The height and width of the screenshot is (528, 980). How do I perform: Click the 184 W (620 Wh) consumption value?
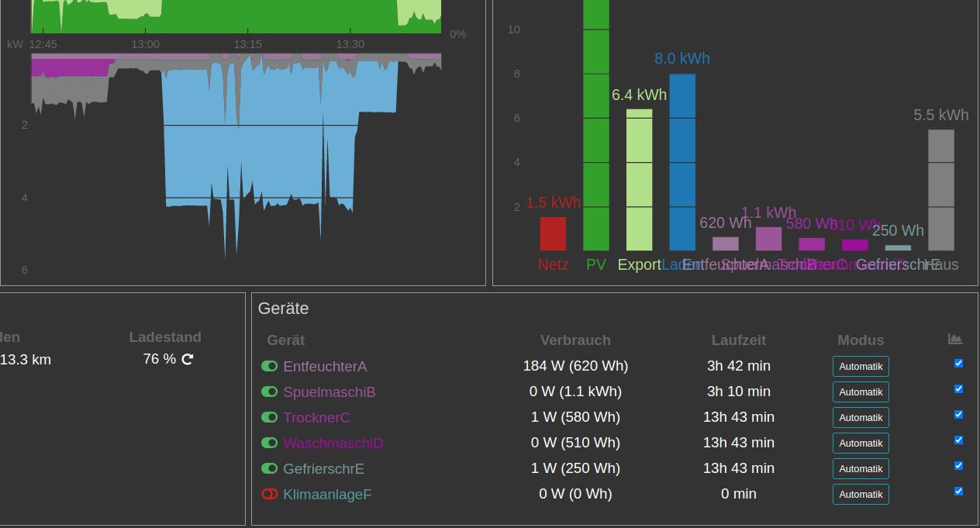point(575,366)
